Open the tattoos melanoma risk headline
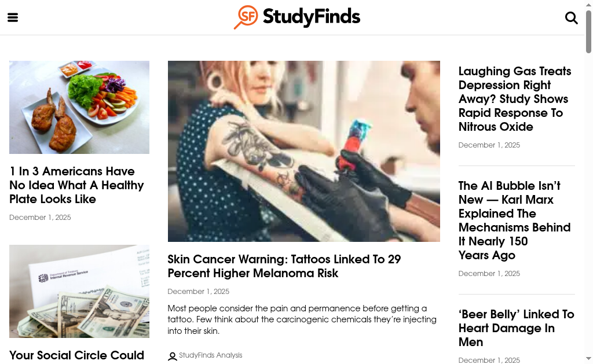 click(284, 266)
